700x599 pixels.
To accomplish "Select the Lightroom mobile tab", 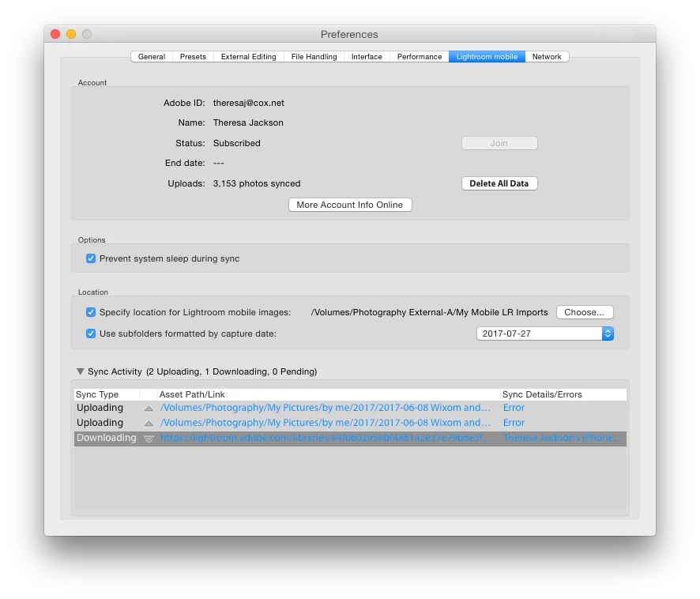I will click(x=487, y=57).
